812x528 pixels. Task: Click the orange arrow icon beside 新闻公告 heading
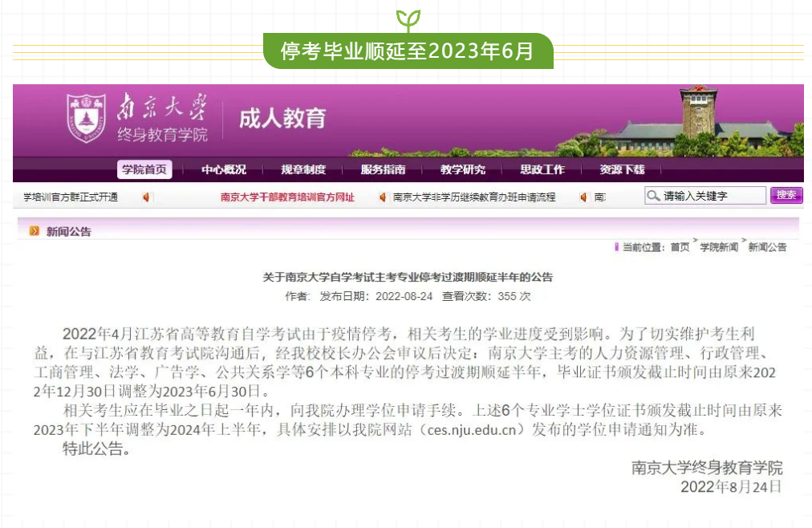click(35, 231)
